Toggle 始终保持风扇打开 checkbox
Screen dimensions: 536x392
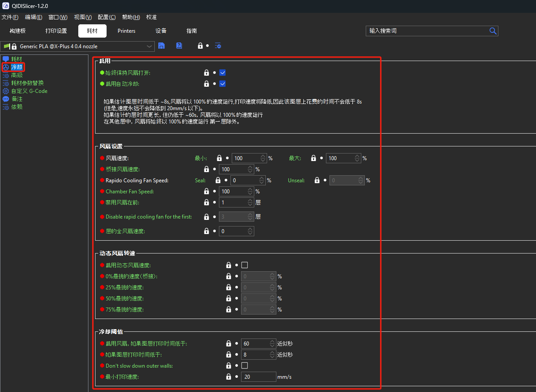point(222,73)
